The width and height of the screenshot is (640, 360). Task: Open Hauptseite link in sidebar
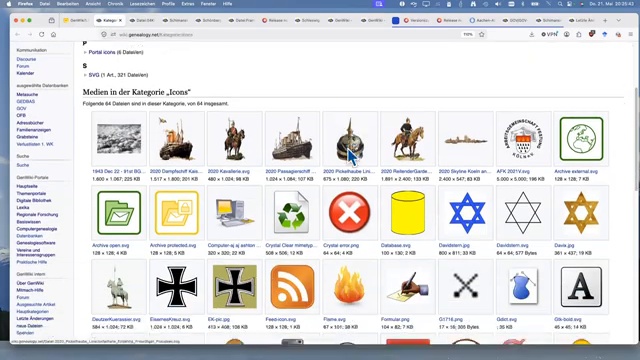27,186
